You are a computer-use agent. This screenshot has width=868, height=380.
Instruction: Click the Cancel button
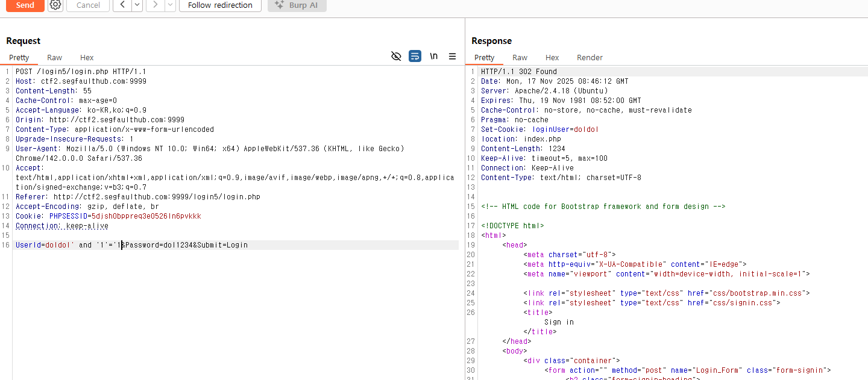(88, 5)
